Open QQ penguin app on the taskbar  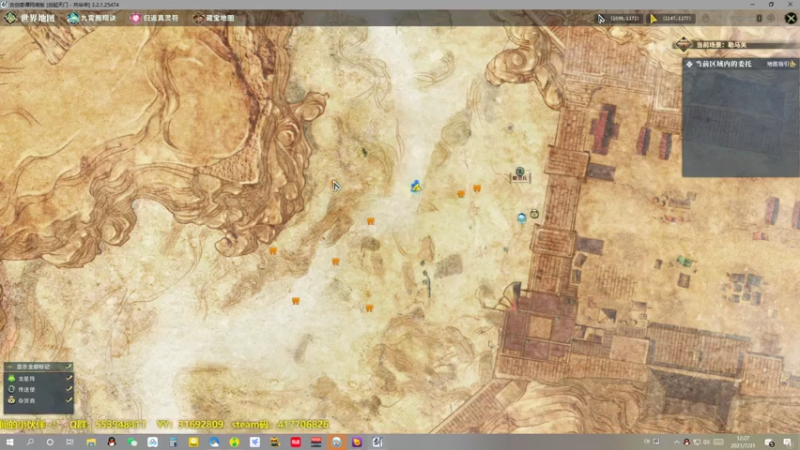[x=111, y=442]
